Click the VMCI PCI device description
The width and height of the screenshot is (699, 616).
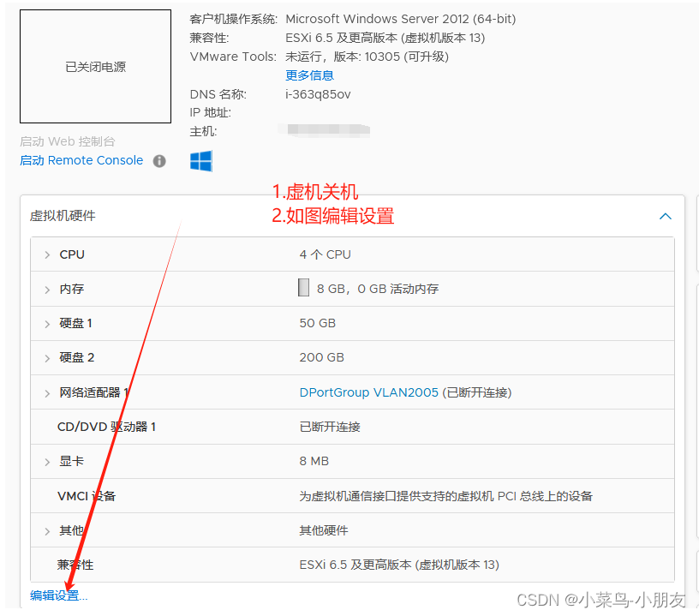(x=445, y=496)
